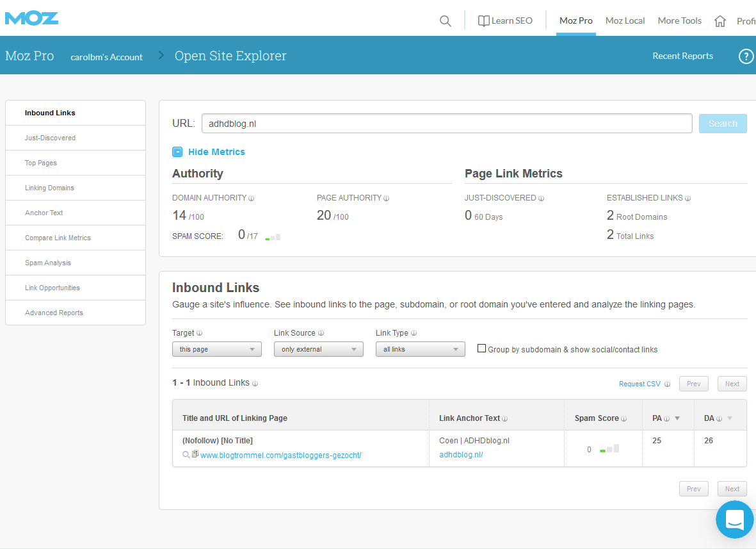Open Link Source 'only external' dropdown
756x549 pixels.
click(319, 349)
